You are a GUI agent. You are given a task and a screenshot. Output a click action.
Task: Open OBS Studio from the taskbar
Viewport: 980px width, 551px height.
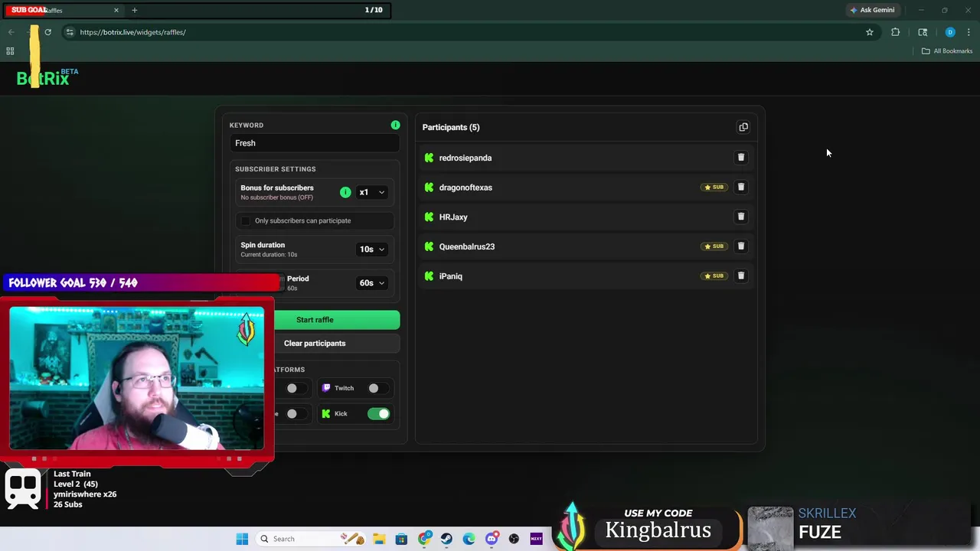[x=514, y=539]
